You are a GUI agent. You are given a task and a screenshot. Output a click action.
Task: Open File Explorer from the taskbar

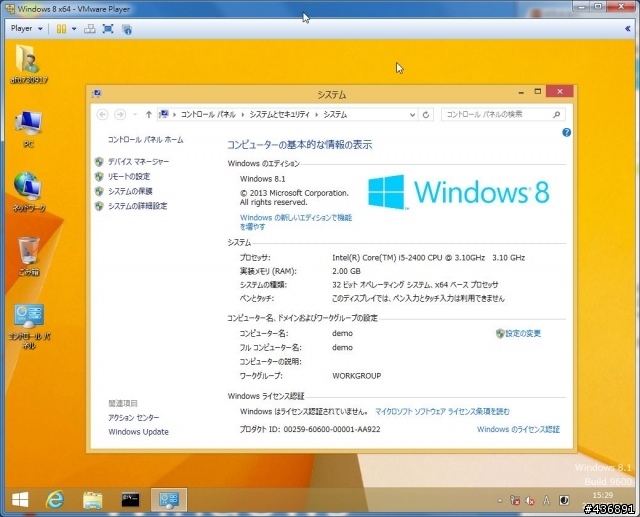click(93, 499)
